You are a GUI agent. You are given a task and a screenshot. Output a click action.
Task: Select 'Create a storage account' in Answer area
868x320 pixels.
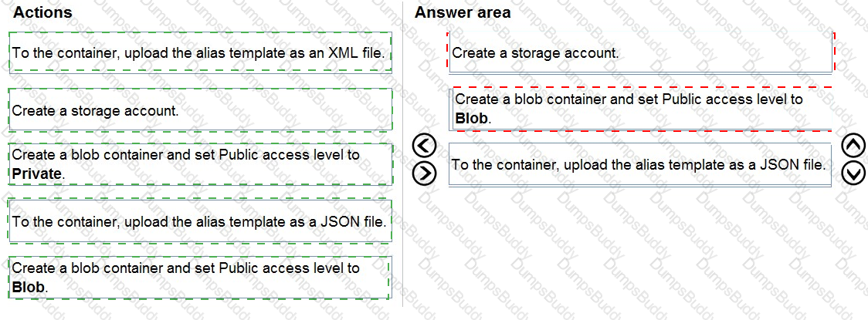pos(640,52)
